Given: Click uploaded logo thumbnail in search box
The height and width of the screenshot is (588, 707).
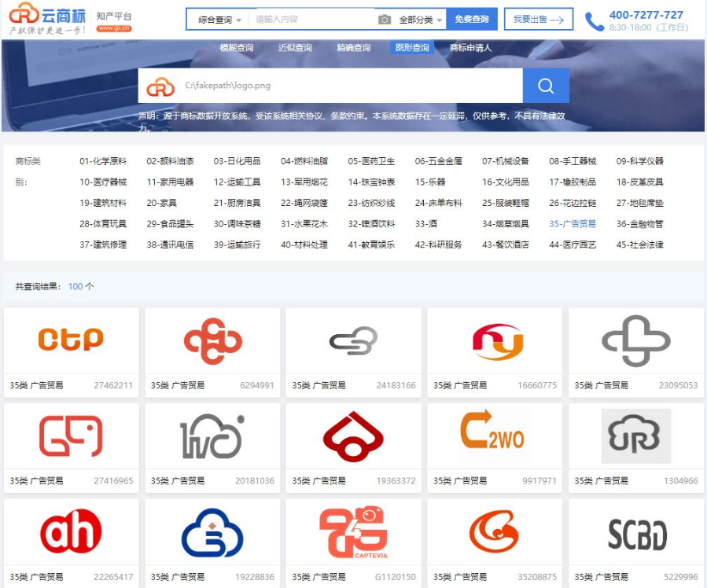Looking at the screenshot, I should click(160, 86).
